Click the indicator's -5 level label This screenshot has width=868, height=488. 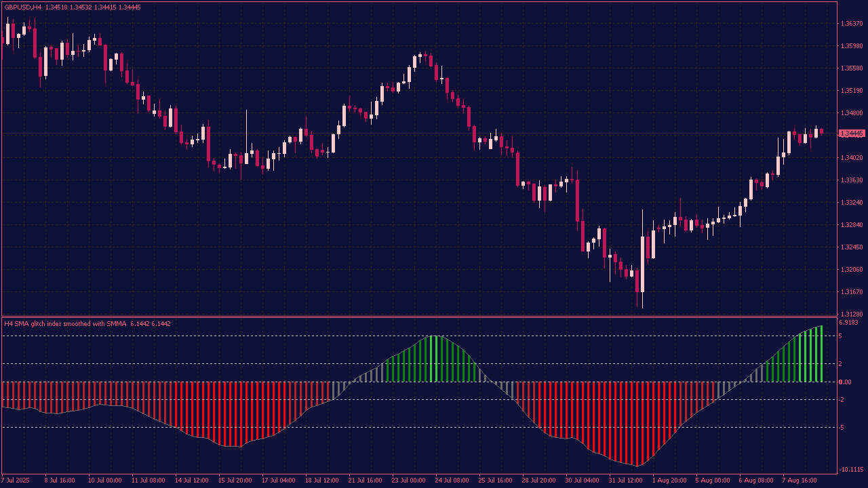tap(842, 428)
